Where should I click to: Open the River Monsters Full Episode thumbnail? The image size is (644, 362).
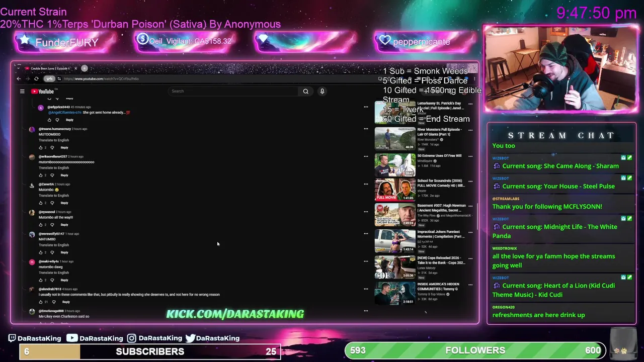pyautogui.click(x=395, y=139)
